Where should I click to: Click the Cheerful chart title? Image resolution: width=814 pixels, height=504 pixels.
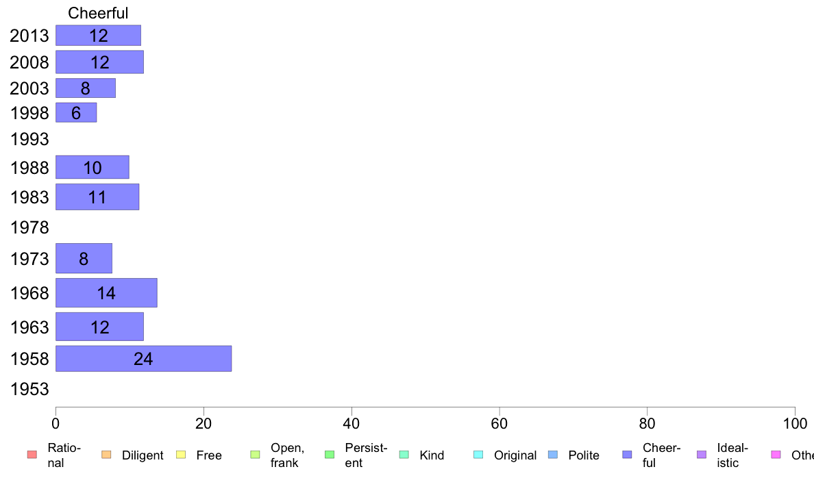98,13
